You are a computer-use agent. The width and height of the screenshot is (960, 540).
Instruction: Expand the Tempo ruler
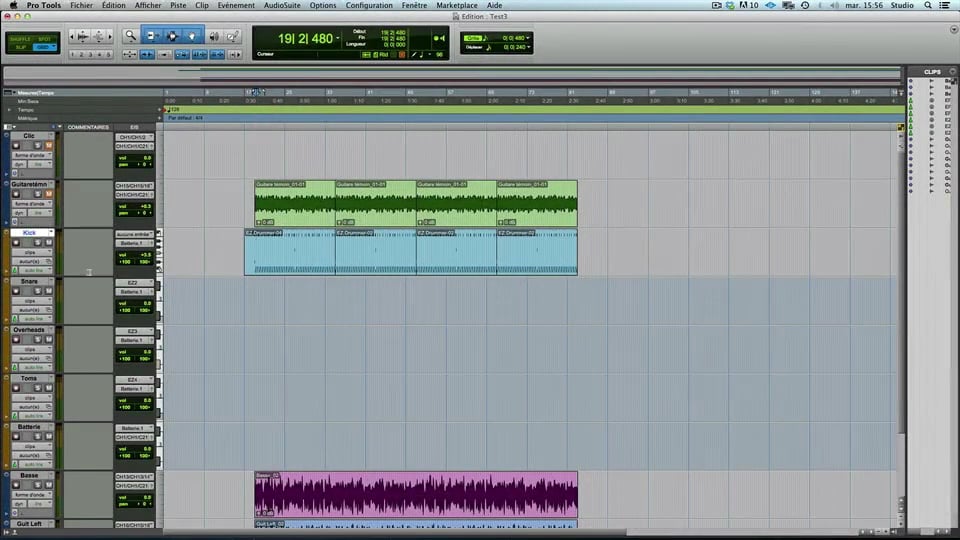pyautogui.click(x=9, y=110)
